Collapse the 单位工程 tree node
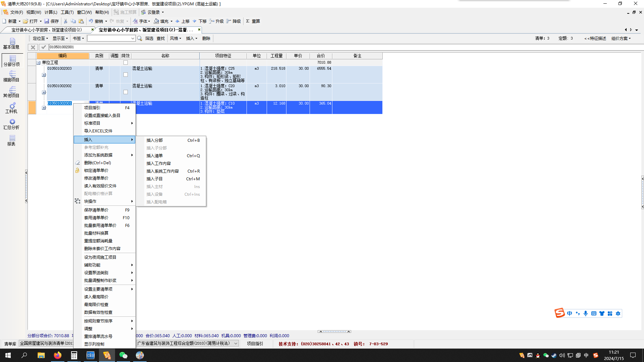The width and height of the screenshot is (644, 362). click(x=39, y=63)
